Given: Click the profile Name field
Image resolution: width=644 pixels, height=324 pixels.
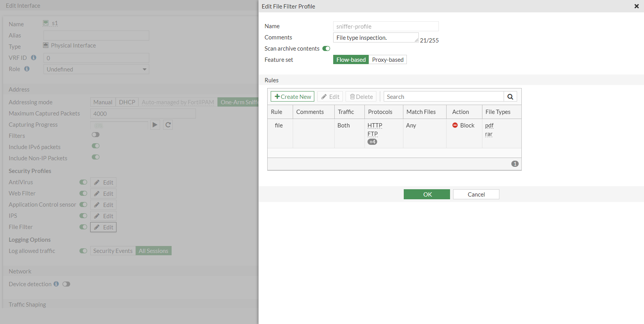Looking at the screenshot, I should pos(386,26).
